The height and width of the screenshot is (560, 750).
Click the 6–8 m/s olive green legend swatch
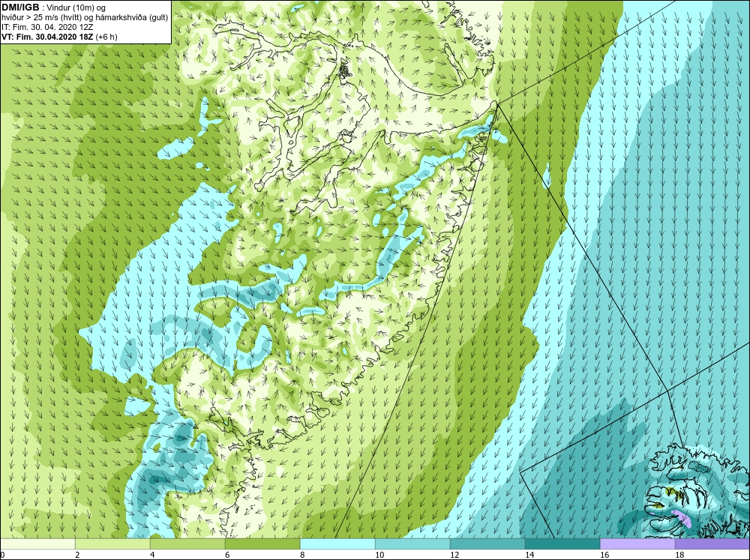pos(262,544)
